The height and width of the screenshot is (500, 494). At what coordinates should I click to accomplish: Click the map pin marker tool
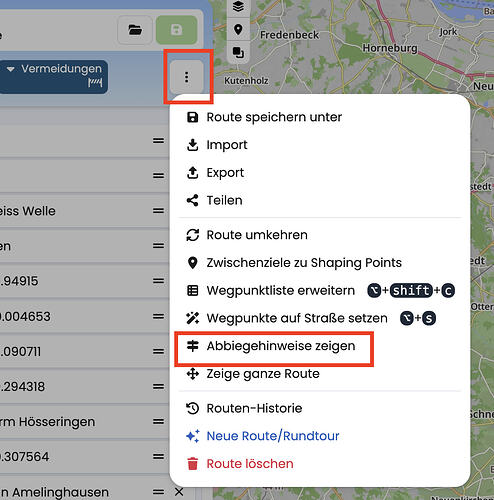point(238,29)
